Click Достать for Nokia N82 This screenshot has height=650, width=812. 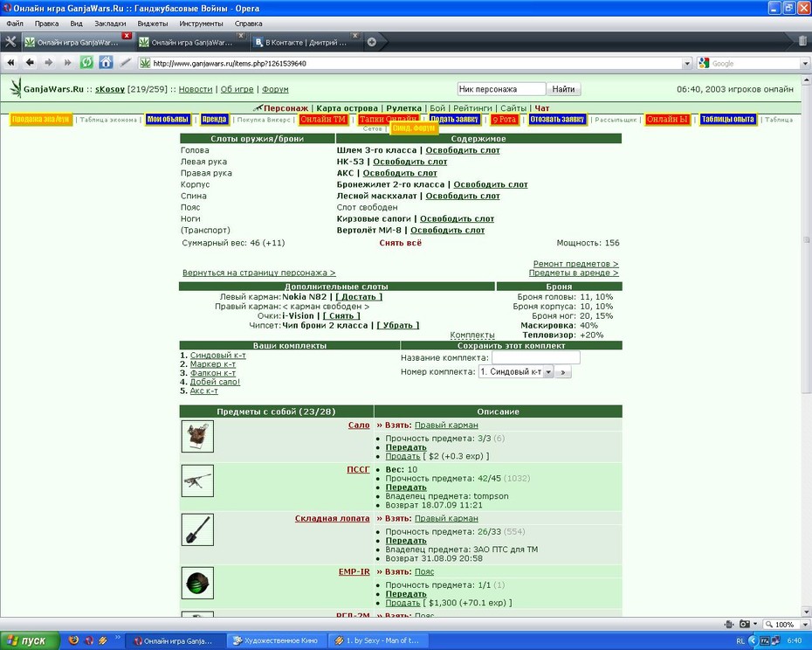[x=359, y=297]
